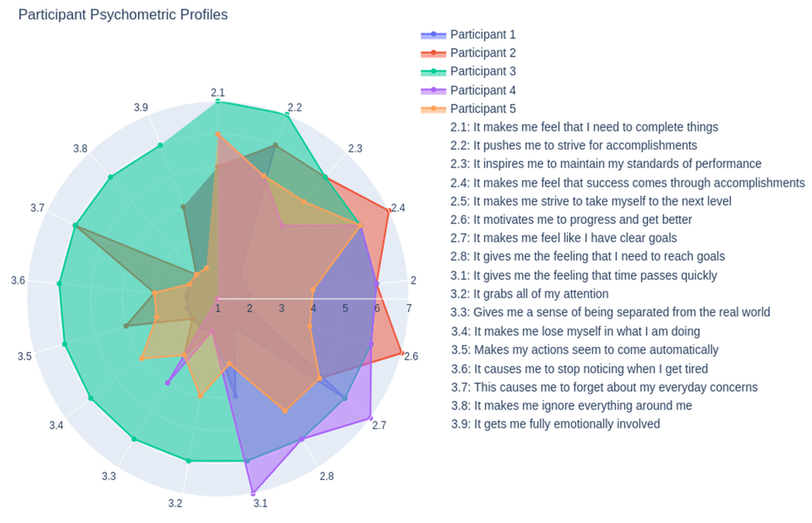Click the orange marker on axis 2.1

point(218,135)
